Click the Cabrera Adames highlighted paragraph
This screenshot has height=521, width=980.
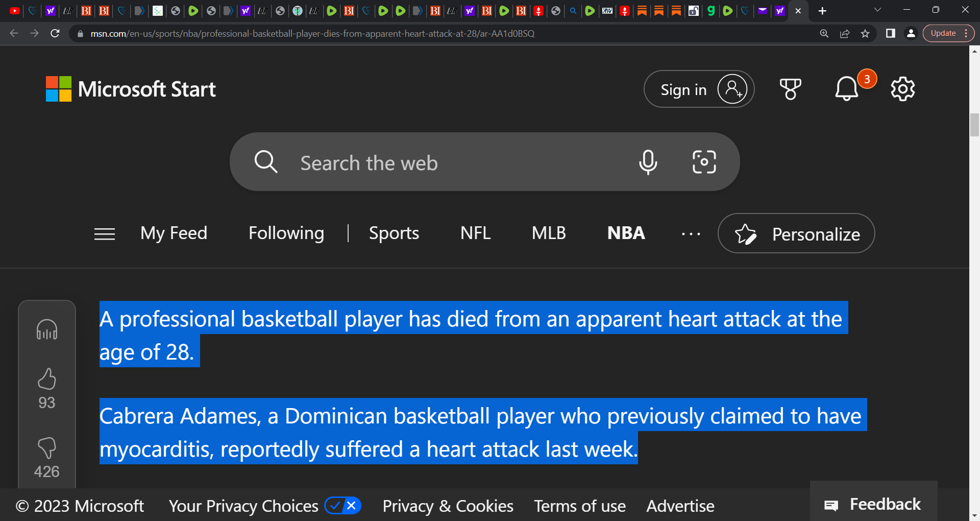483,432
